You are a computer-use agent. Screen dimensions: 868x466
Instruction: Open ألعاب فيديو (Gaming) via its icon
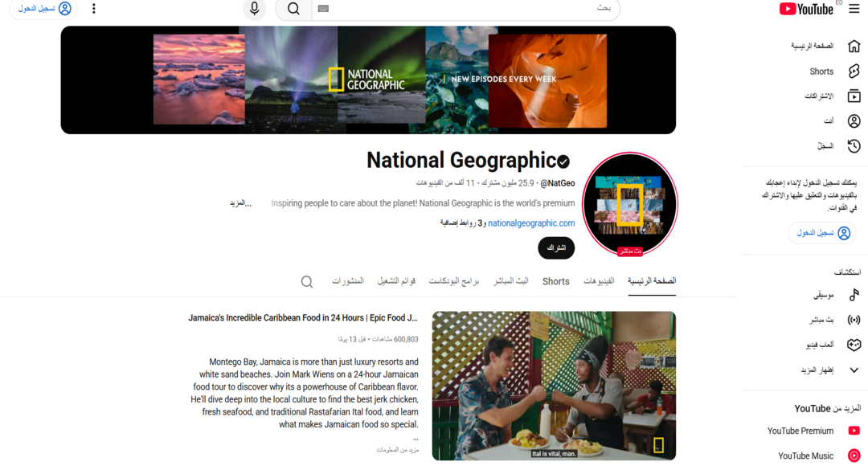pyautogui.click(x=854, y=345)
